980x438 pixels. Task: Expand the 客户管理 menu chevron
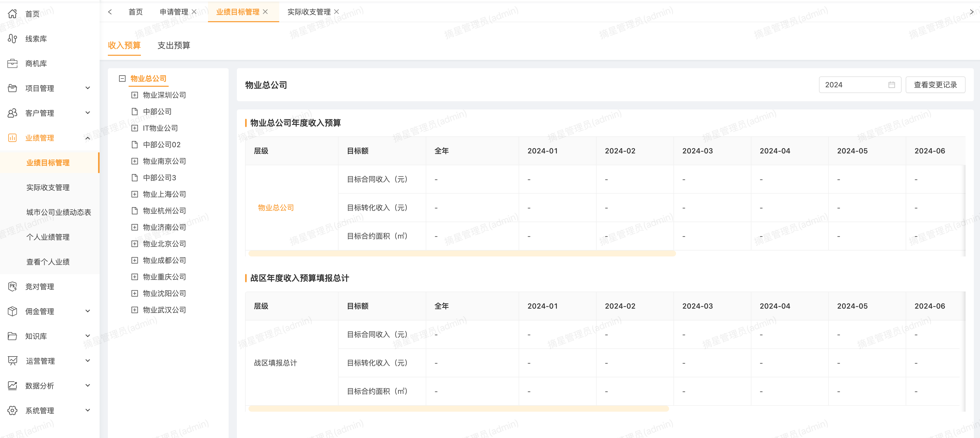coord(88,113)
